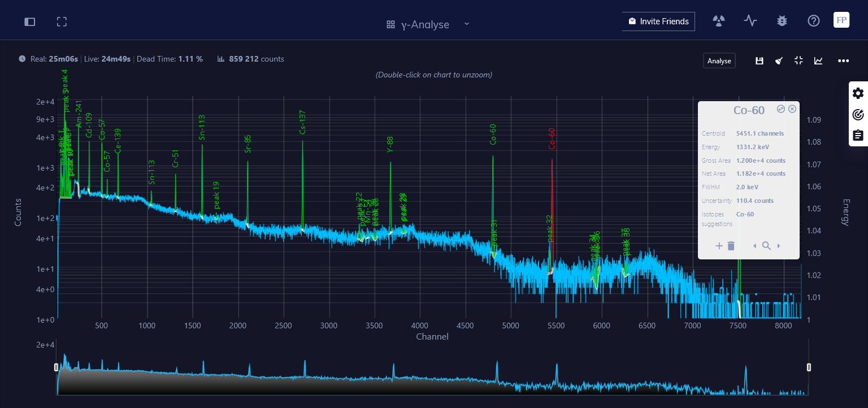Click the Uncertainty 110.4 counts value
This screenshot has width=868, height=408.
tap(755, 201)
